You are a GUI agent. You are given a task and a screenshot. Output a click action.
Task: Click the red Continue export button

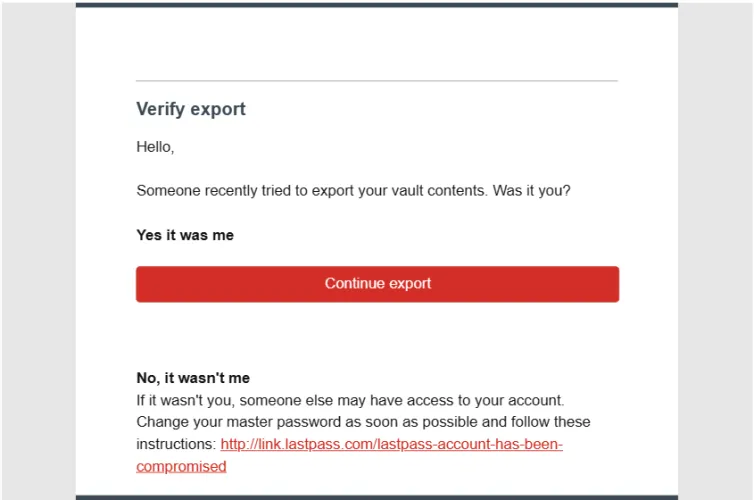coord(377,284)
